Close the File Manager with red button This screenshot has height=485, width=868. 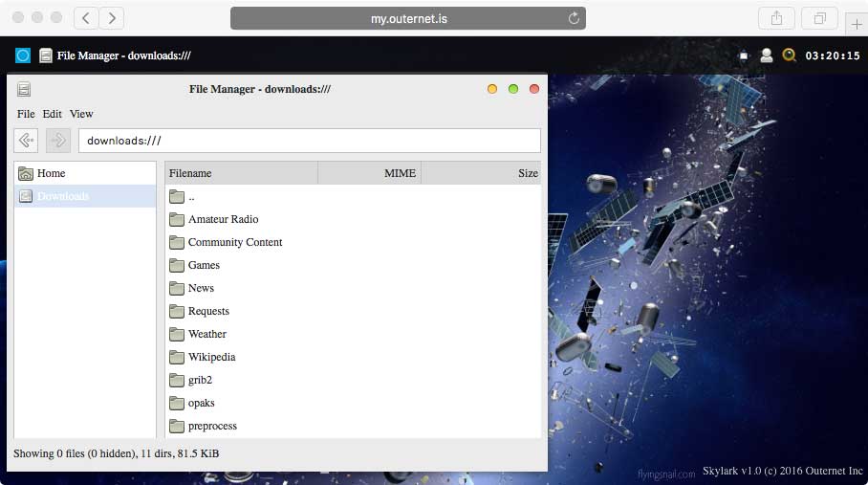[x=534, y=89]
